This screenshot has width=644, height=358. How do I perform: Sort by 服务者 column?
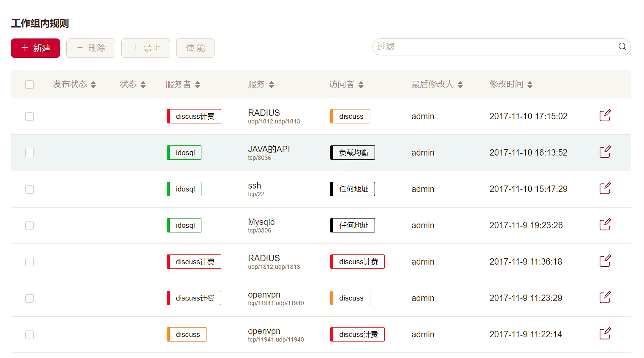pyautogui.click(x=197, y=85)
